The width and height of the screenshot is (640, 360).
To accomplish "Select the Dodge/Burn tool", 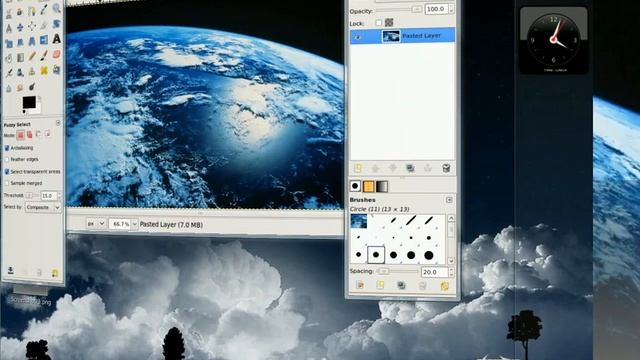I will point(32,87).
